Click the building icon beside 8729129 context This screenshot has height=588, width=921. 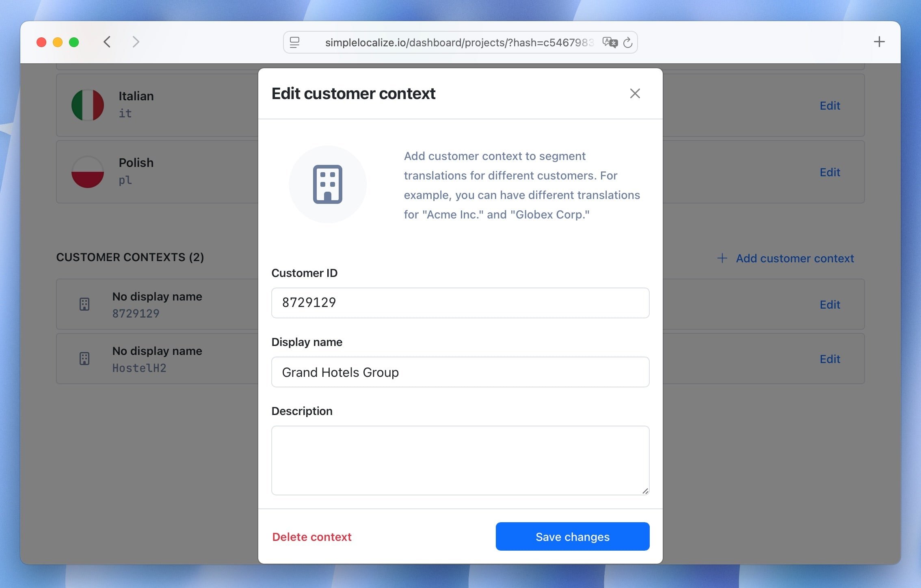coord(84,304)
